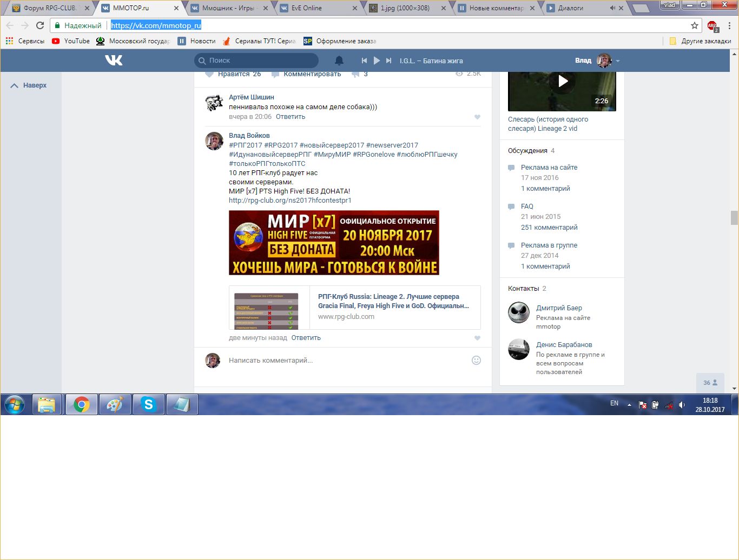Expand the Другие закладки folder
This screenshot has width=739, height=560.
pyautogui.click(x=700, y=41)
